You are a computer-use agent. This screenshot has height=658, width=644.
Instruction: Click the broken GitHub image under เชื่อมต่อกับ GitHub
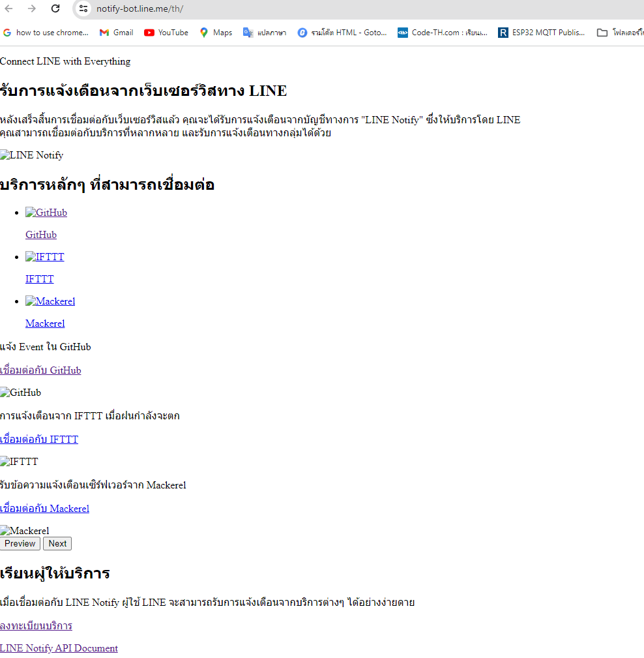(21, 393)
